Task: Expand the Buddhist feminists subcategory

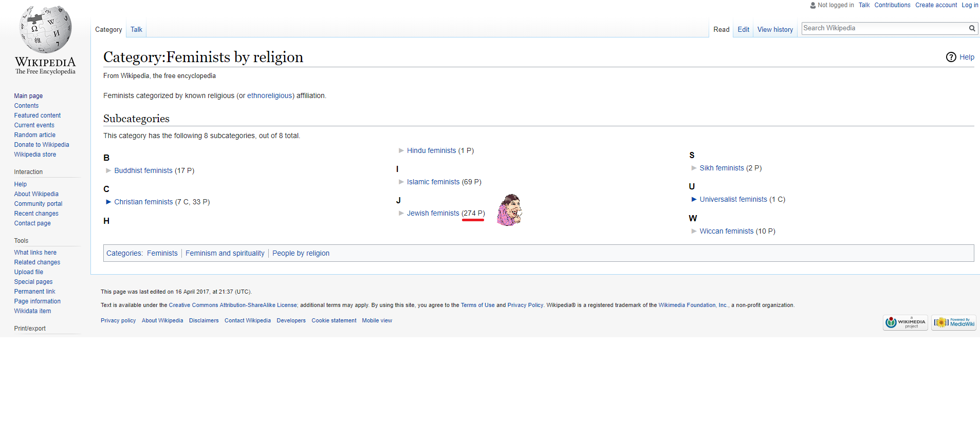Action: [x=108, y=170]
